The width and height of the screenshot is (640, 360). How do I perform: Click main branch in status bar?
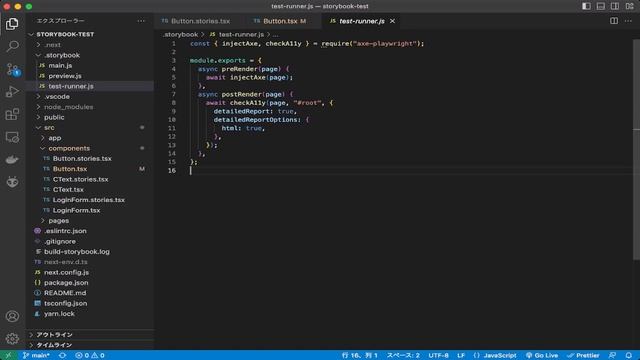tap(36, 355)
